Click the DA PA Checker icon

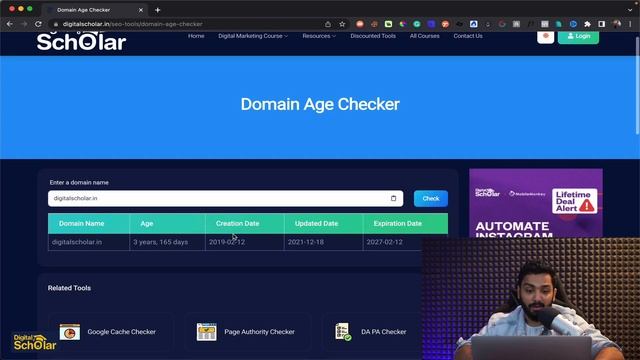343,332
